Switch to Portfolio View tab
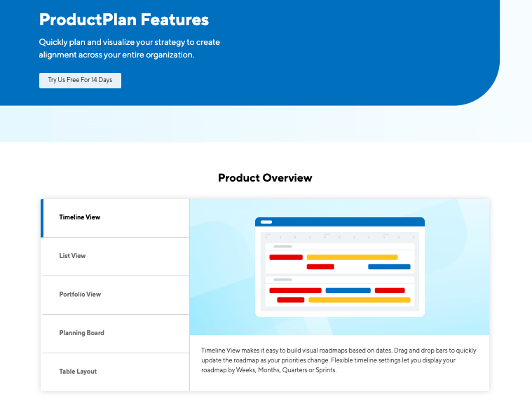The image size is (532, 401). [x=115, y=295]
